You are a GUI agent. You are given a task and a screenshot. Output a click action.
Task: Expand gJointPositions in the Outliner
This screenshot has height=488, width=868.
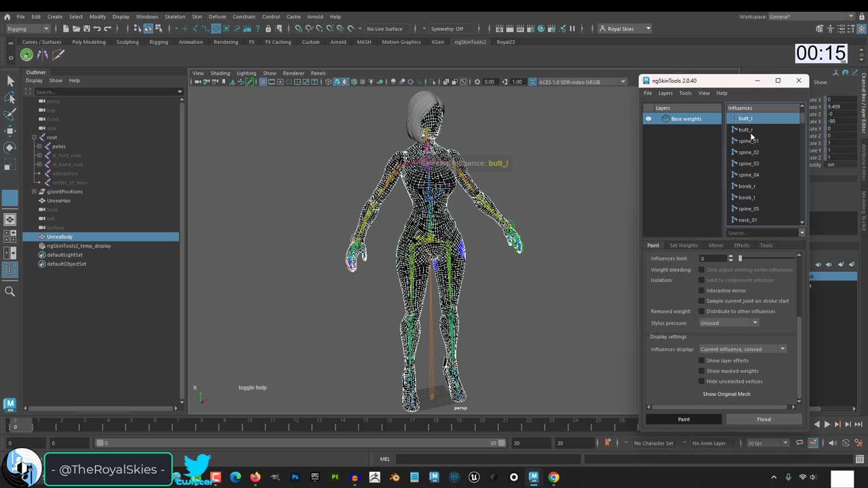pos(35,192)
